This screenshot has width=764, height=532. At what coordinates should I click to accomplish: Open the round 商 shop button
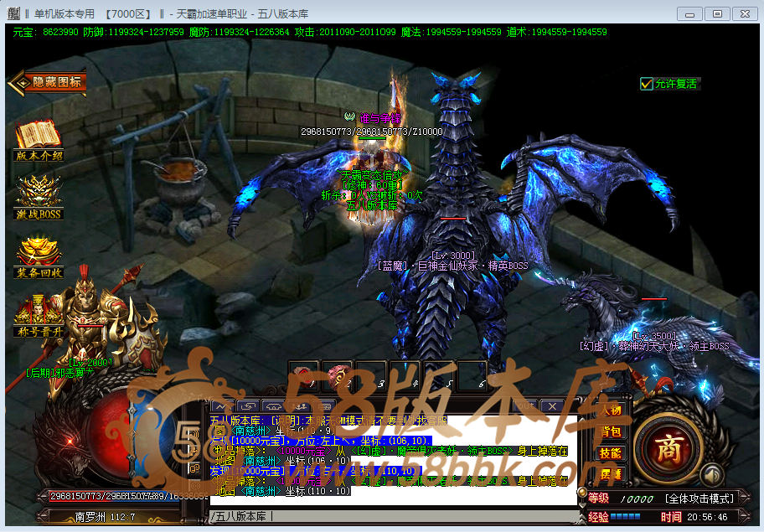(x=668, y=447)
